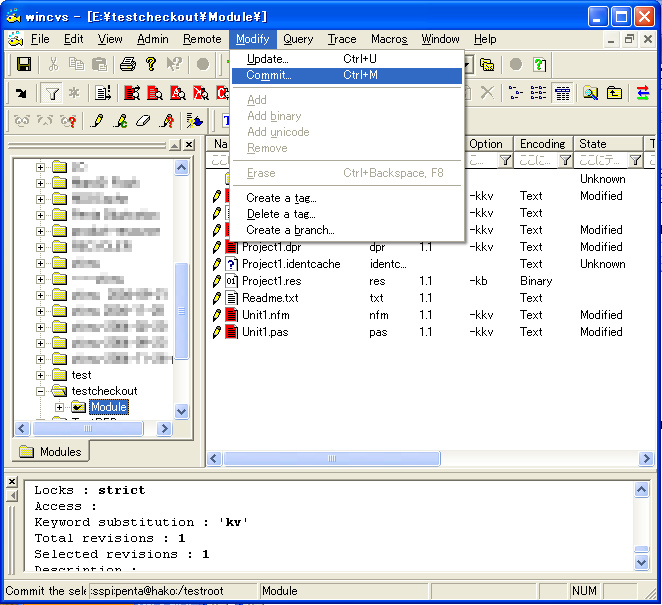
Task: Click the Encoding column header
Action: [543, 144]
